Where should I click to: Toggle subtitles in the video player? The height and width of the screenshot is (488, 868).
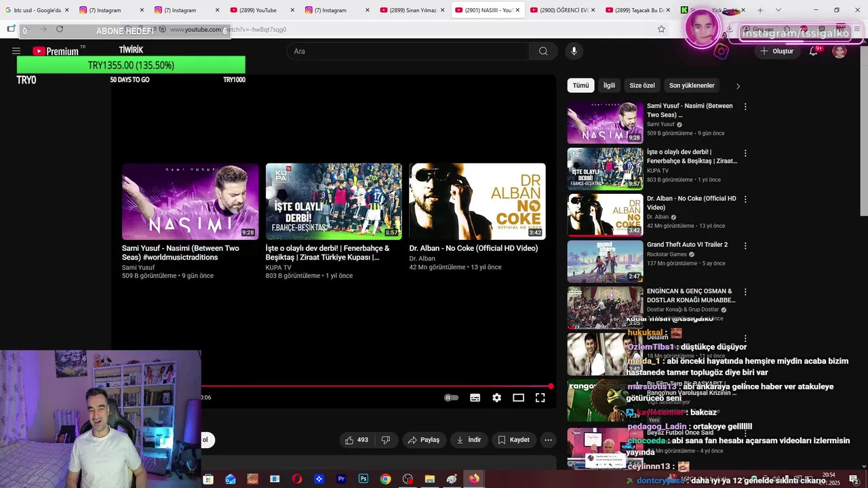[x=475, y=398]
